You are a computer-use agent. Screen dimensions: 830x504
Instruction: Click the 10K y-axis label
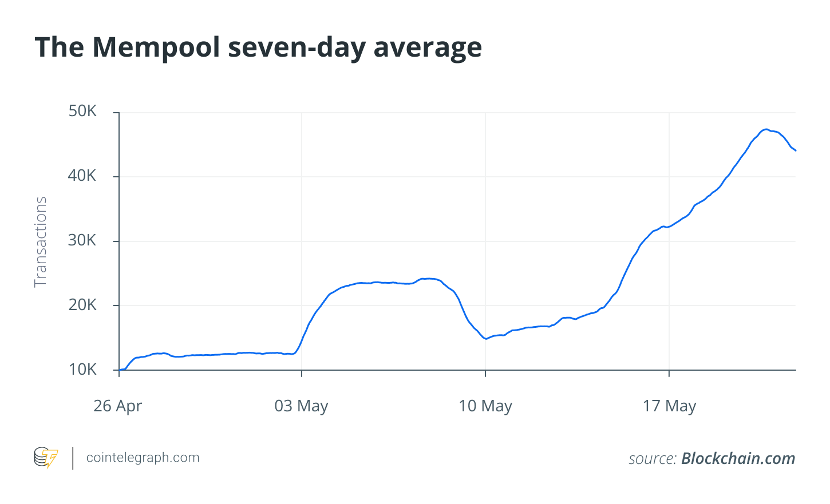pyautogui.click(x=83, y=370)
